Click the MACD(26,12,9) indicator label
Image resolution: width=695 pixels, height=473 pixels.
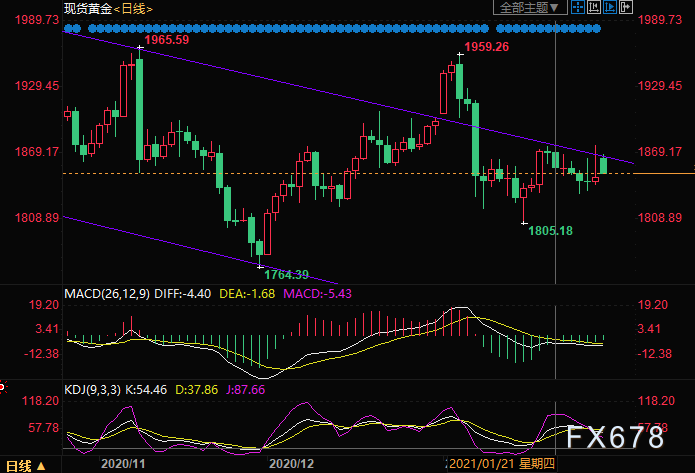point(107,294)
